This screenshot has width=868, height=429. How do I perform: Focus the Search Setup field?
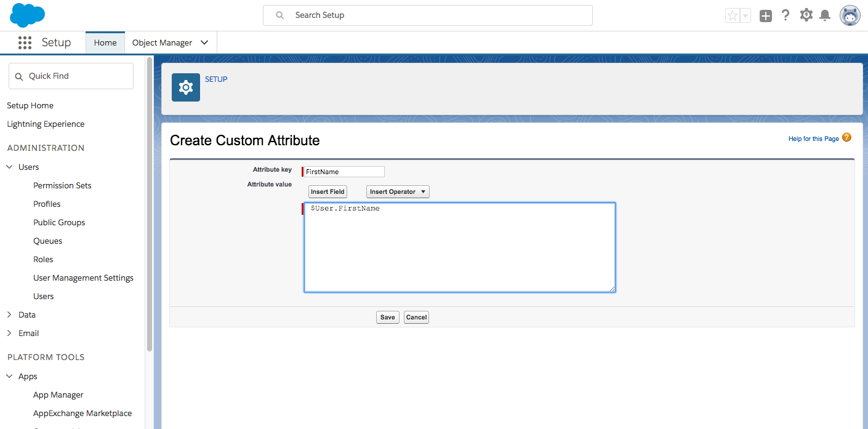[428, 15]
